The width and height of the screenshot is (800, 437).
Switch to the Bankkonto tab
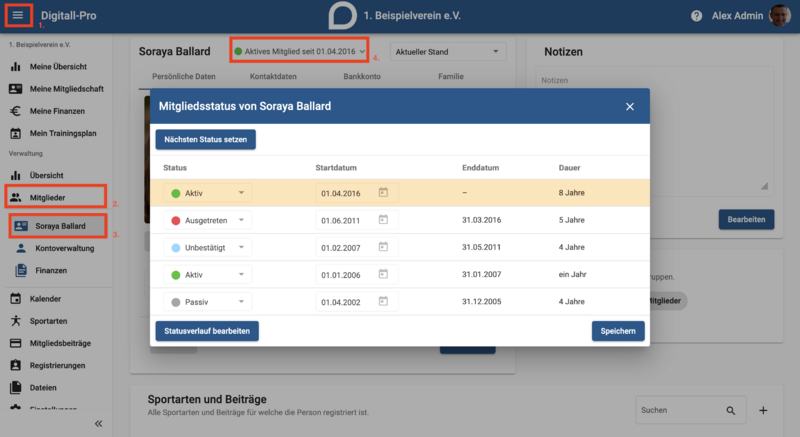[362, 76]
